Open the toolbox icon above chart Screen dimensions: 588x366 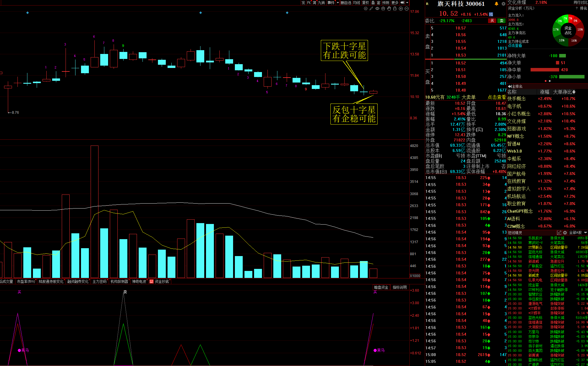coord(383,9)
